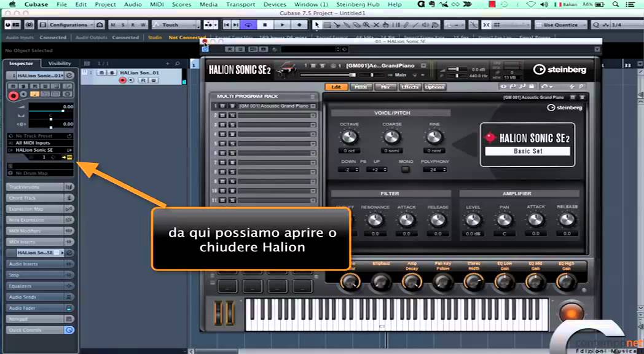This screenshot has width=644, height=354.
Task: Expand the MIDI Modifiers inspector section
Action: [x=41, y=231]
